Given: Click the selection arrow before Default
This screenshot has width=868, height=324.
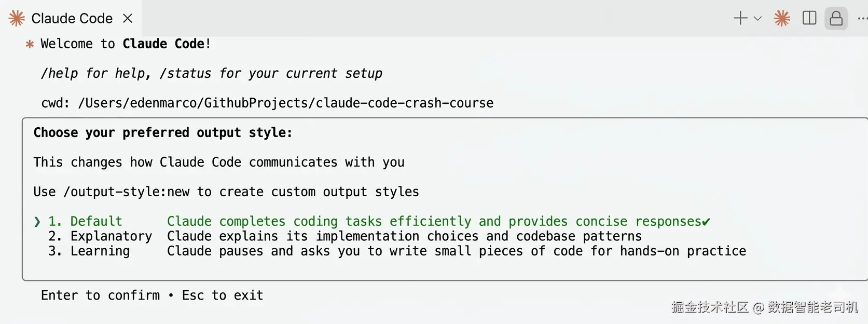Looking at the screenshot, I should (37, 222).
